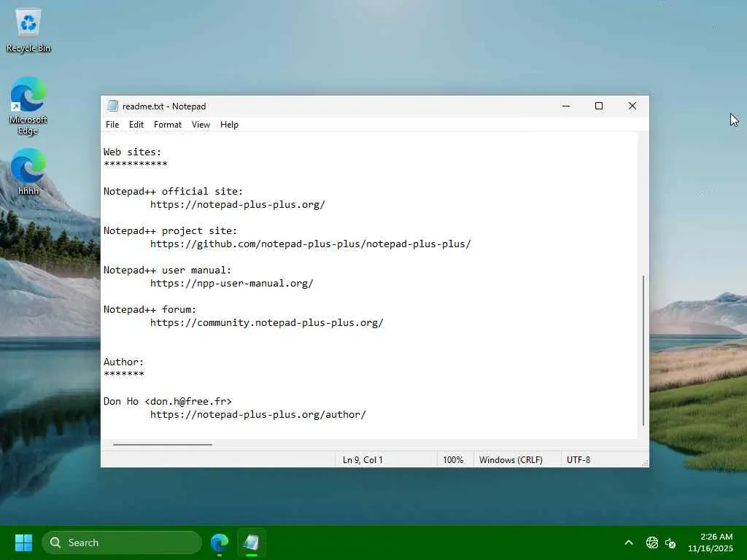Screen dimensions: 747x560
Task: Open the hhhh desktop shortcut
Action: click(x=28, y=171)
